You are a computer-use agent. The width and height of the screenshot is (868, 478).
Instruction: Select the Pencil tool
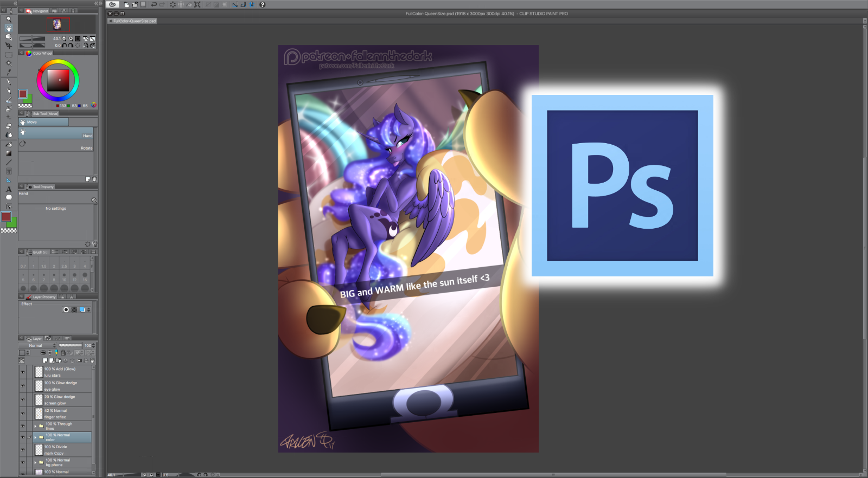(9, 91)
